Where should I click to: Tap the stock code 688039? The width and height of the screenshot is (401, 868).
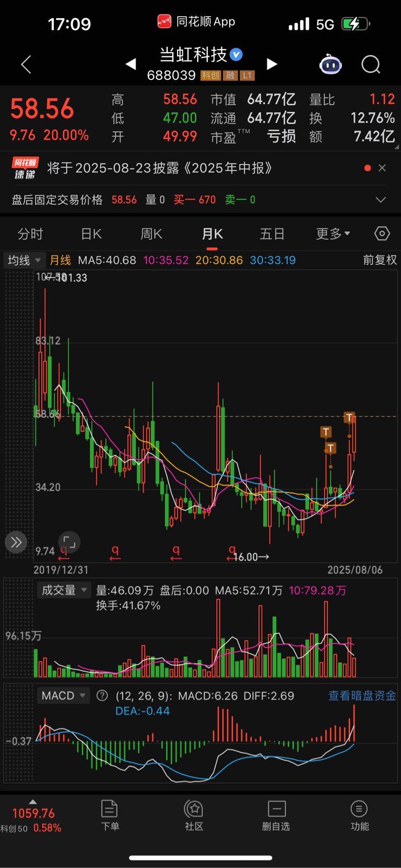171,76
